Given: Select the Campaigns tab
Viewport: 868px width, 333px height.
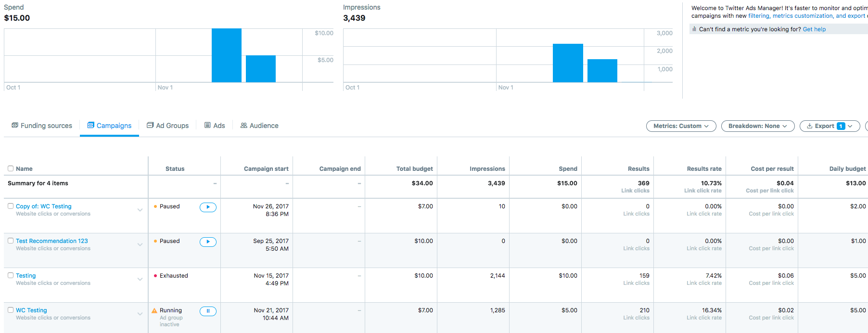Looking at the screenshot, I should (x=109, y=126).
